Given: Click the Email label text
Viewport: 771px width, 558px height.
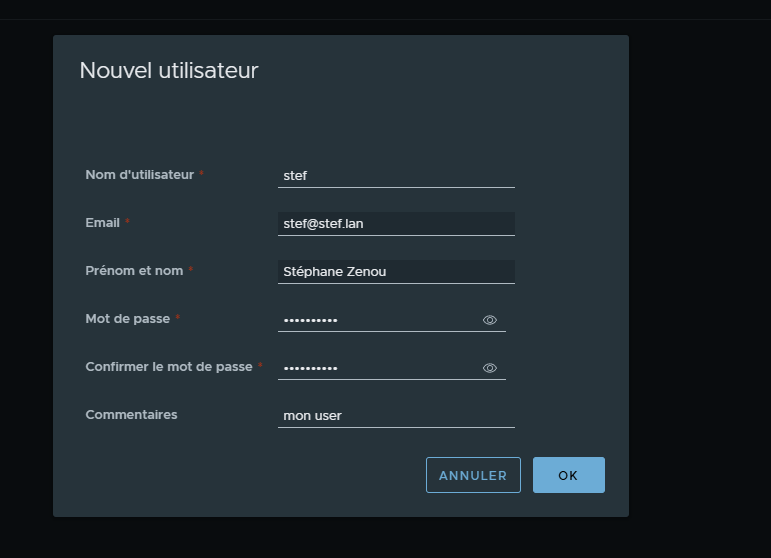Looking at the screenshot, I should [102, 223].
